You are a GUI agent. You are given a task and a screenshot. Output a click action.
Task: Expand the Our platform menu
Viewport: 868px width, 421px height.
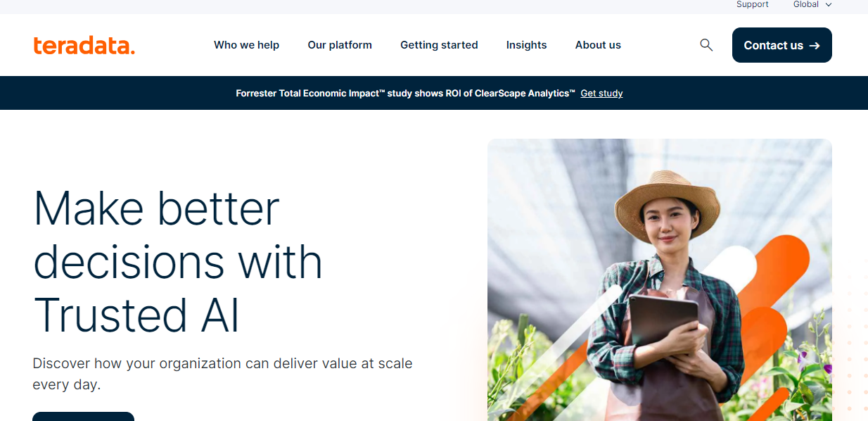[340, 45]
